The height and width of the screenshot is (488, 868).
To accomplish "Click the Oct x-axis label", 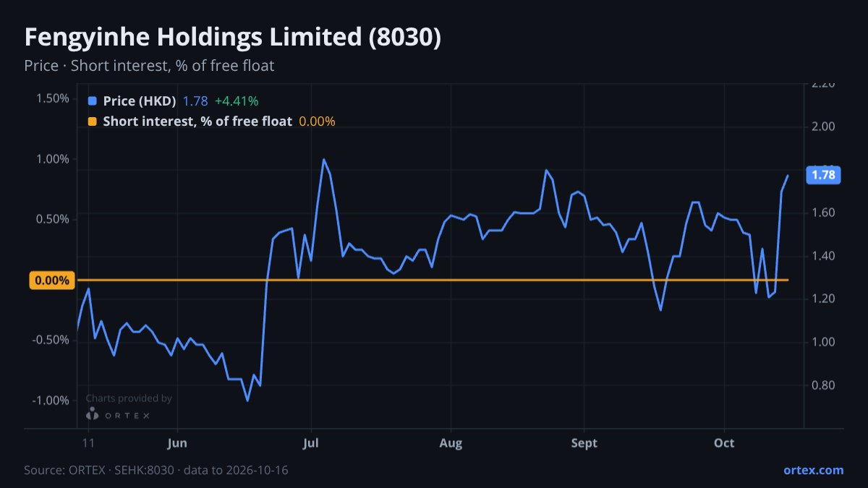I will coord(724,443).
